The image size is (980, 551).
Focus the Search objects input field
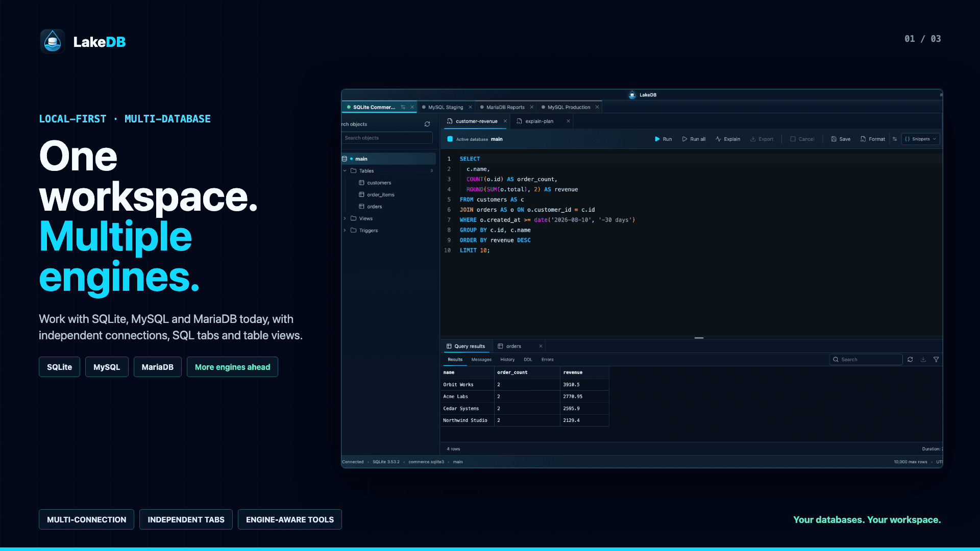(x=387, y=138)
